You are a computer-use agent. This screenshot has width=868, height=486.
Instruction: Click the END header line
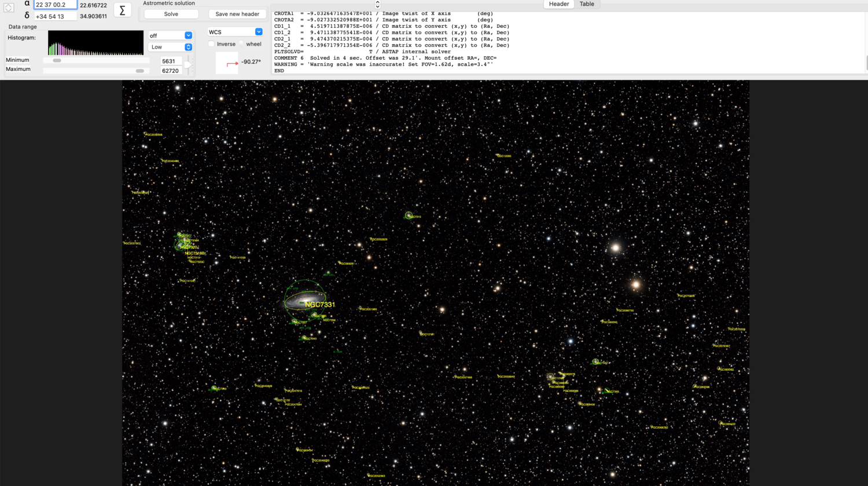click(279, 71)
